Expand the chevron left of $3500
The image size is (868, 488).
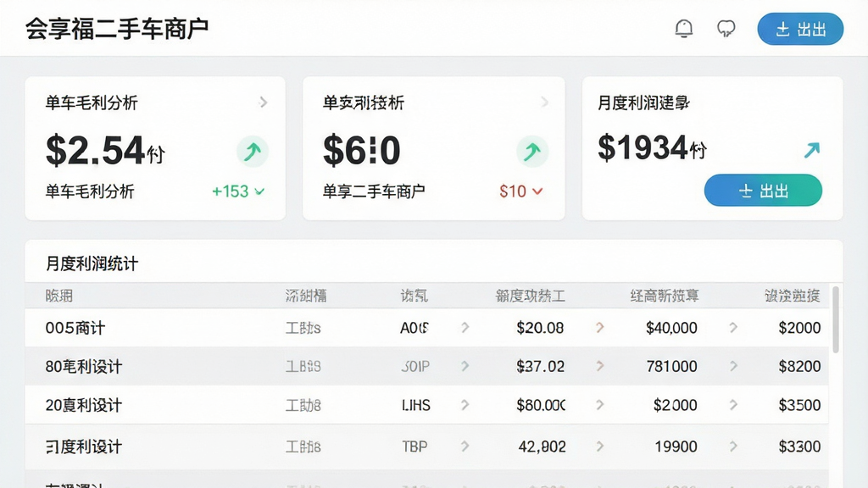pyautogui.click(x=733, y=405)
